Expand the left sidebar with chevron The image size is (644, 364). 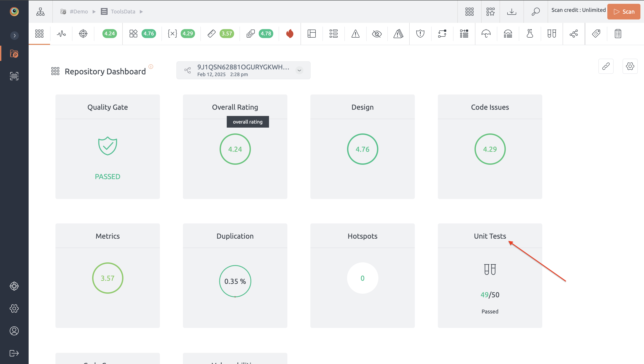15,36
